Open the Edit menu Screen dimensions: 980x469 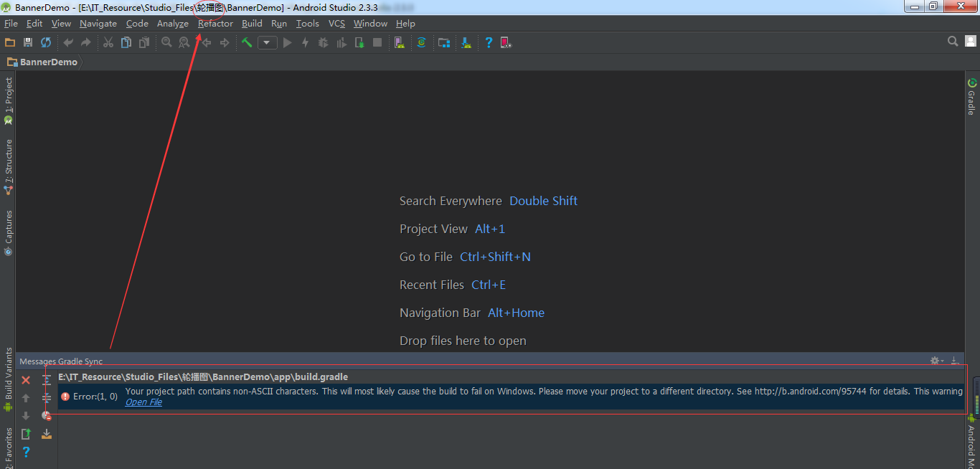(x=34, y=24)
